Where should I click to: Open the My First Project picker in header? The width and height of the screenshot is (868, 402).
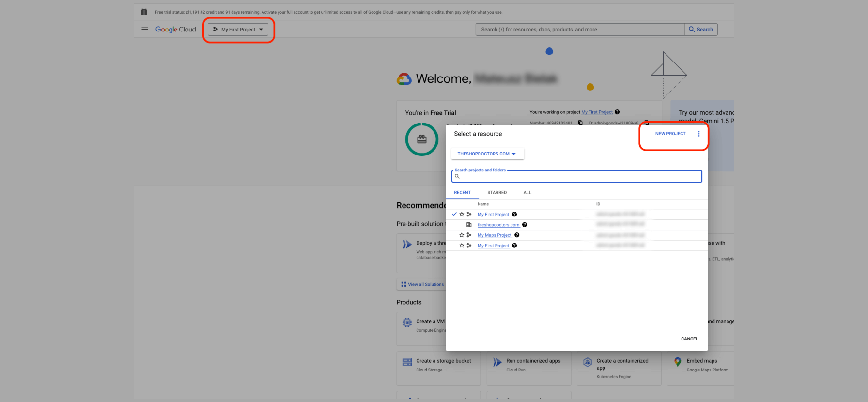click(238, 30)
